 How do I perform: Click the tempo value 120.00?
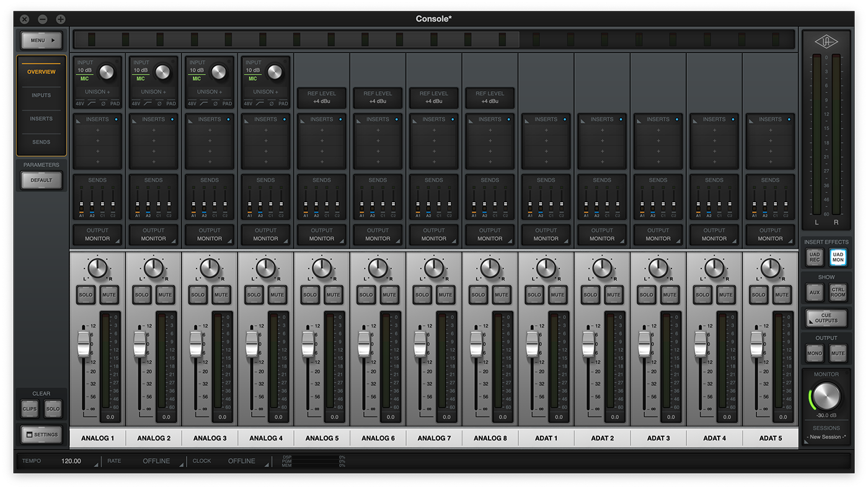click(71, 461)
